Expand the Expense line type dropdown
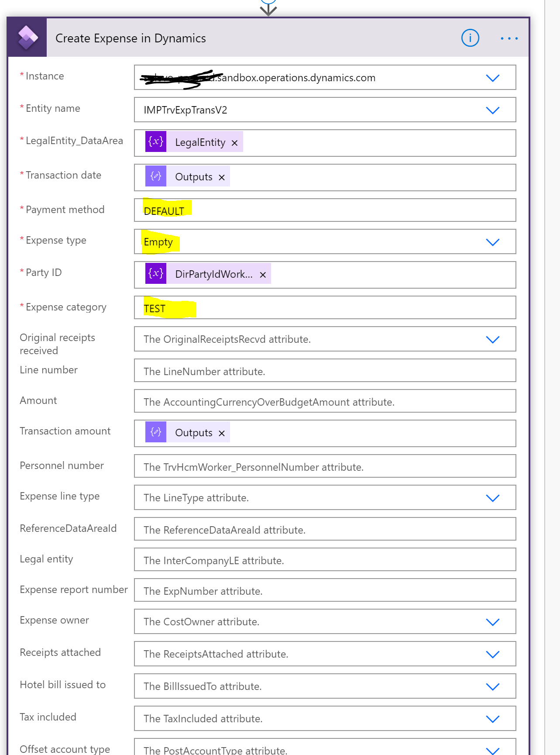The width and height of the screenshot is (560, 755). tap(493, 498)
